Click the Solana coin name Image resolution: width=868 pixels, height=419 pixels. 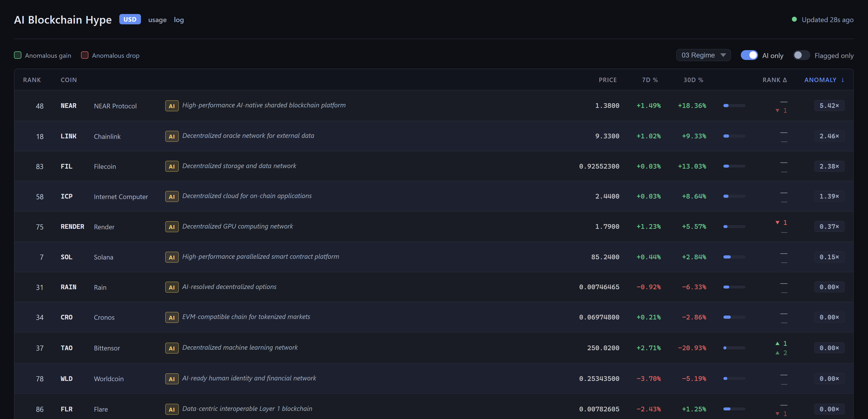tap(103, 257)
